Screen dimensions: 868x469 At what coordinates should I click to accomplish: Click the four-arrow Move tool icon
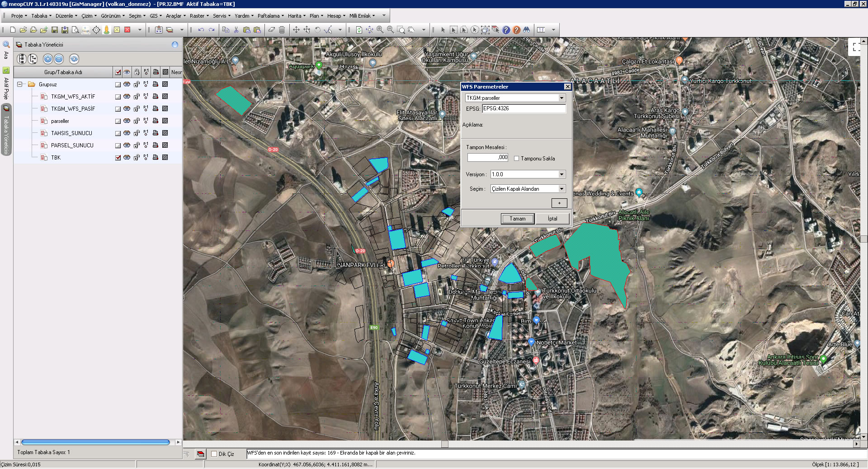coord(296,30)
